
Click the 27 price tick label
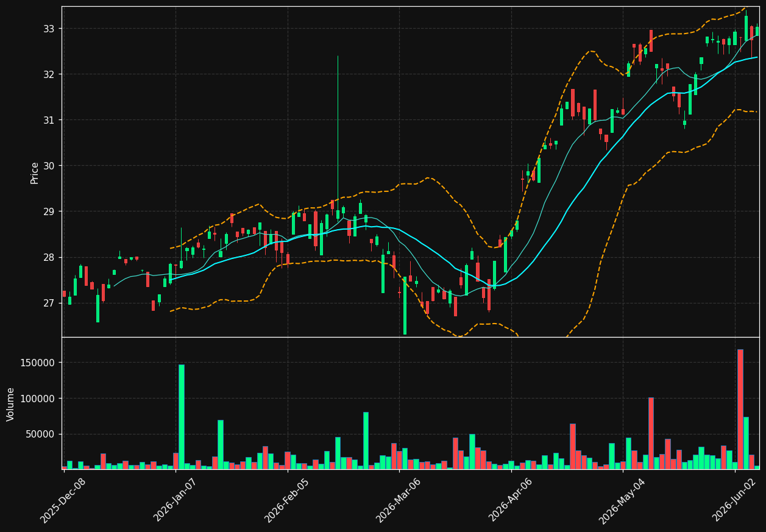49,303
